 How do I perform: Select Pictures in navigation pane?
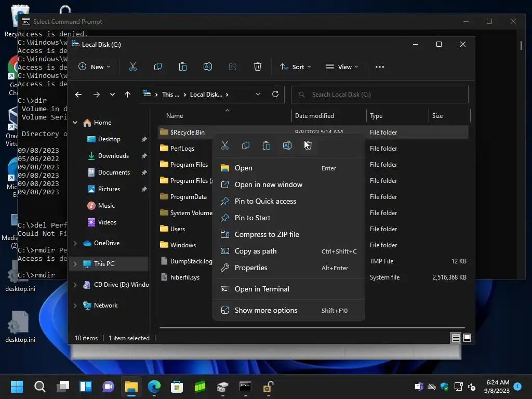pyautogui.click(x=109, y=189)
